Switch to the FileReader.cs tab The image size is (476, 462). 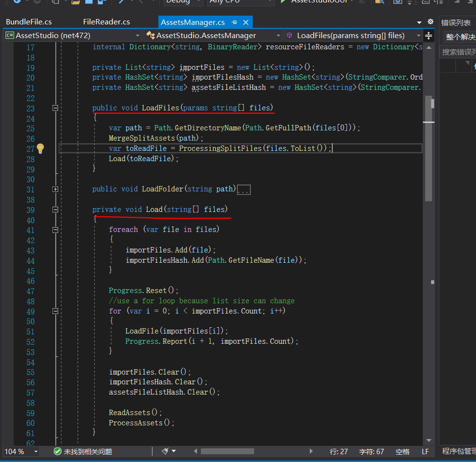(107, 22)
